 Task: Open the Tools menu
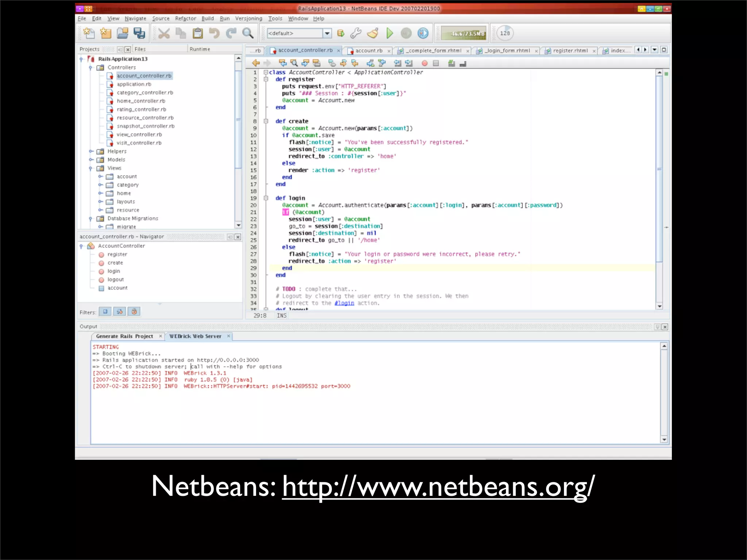[x=275, y=19]
